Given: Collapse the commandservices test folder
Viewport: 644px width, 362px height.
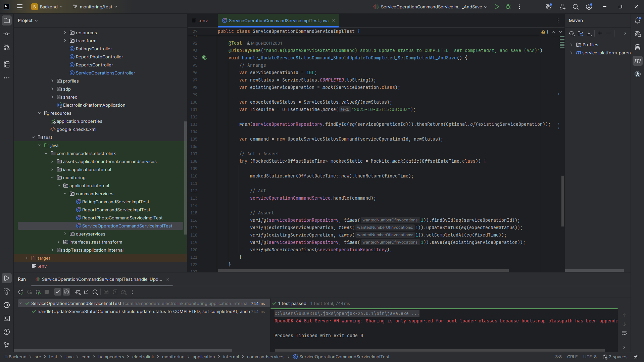Looking at the screenshot, I should pos(65,194).
